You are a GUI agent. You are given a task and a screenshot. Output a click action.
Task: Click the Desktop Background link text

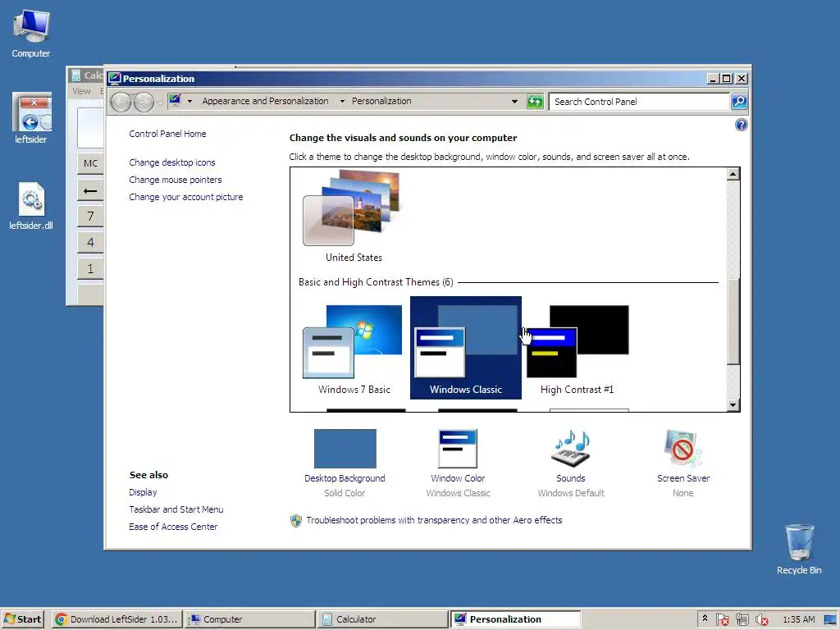click(x=345, y=478)
